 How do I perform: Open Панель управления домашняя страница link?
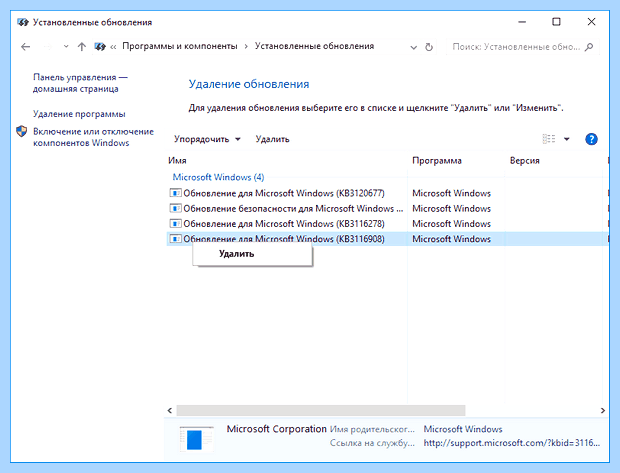click(80, 83)
